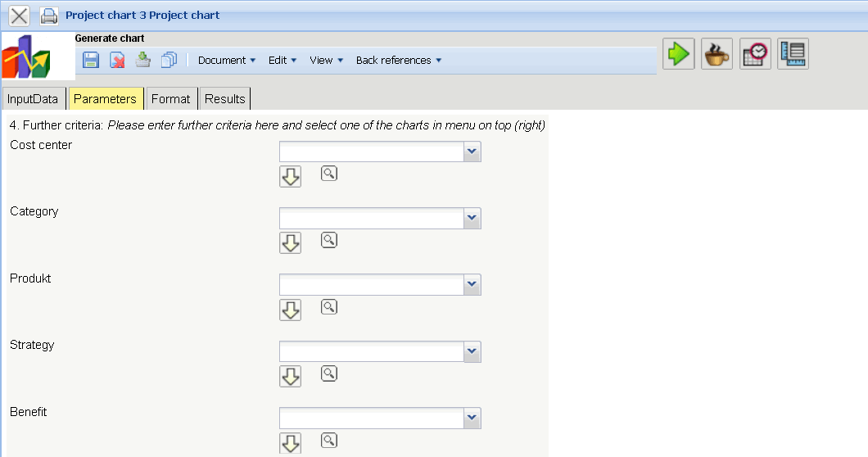
Task: Switch to the Results tab
Action: [x=225, y=99]
